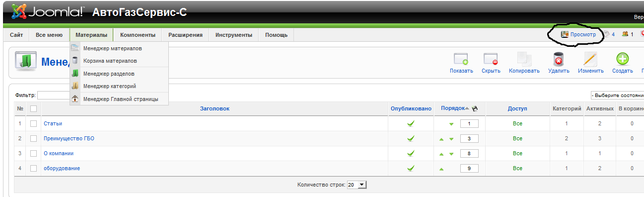Open the Компоненты menu
The image size is (644, 197).
pyautogui.click(x=138, y=35)
